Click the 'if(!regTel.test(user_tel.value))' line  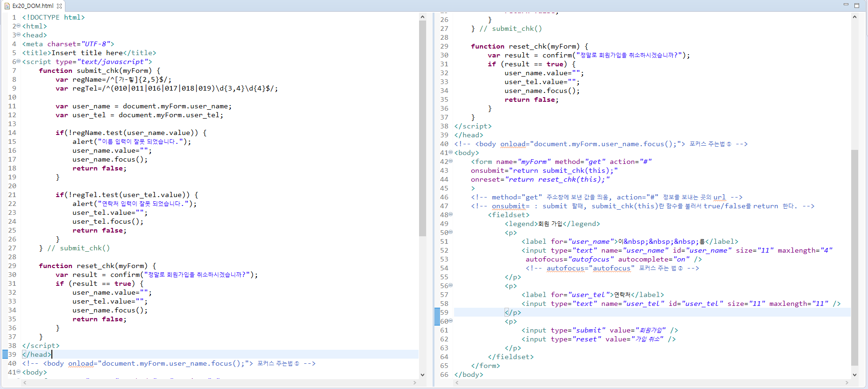(x=127, y=195)
